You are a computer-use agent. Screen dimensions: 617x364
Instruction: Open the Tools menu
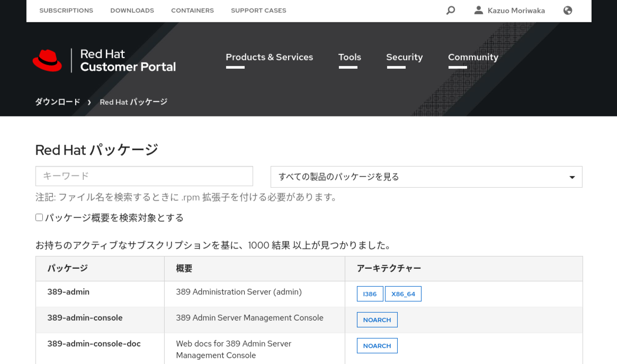click(349, 57)
